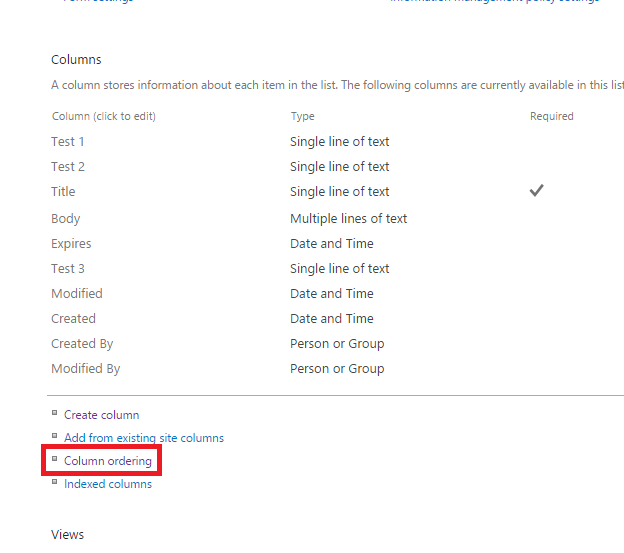Click the Modified column name
624x553 pixels.
(77, 294)
